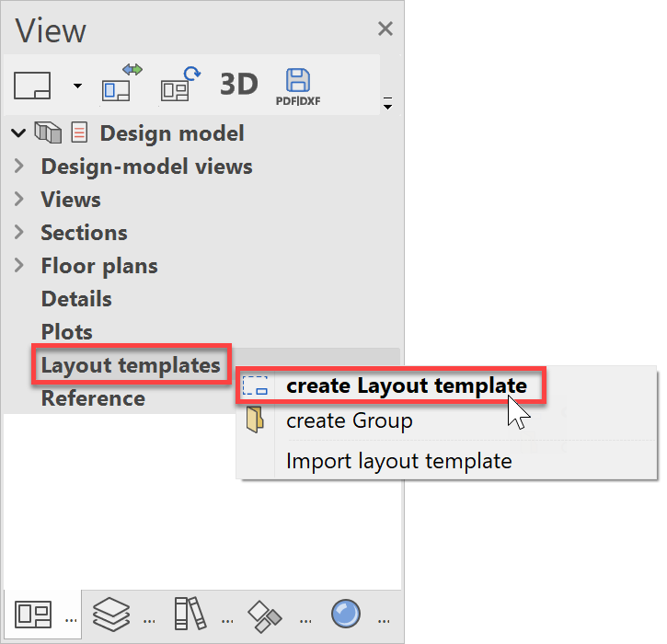Viewport: 667px width, 644px height.
Task: Click the ellipsis after the View tab icon
Action: (71, 621)
